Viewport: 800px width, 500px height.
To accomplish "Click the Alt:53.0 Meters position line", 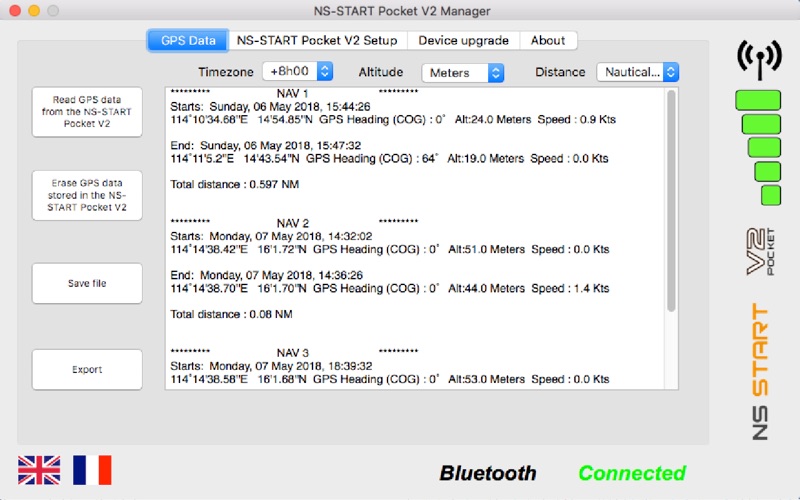I will click(x=390, y=379).
